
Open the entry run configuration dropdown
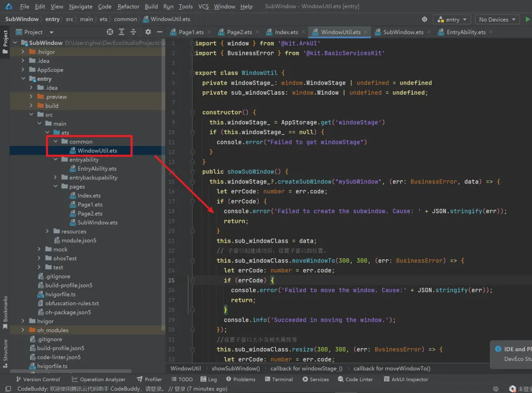click(x=452, y=20)
